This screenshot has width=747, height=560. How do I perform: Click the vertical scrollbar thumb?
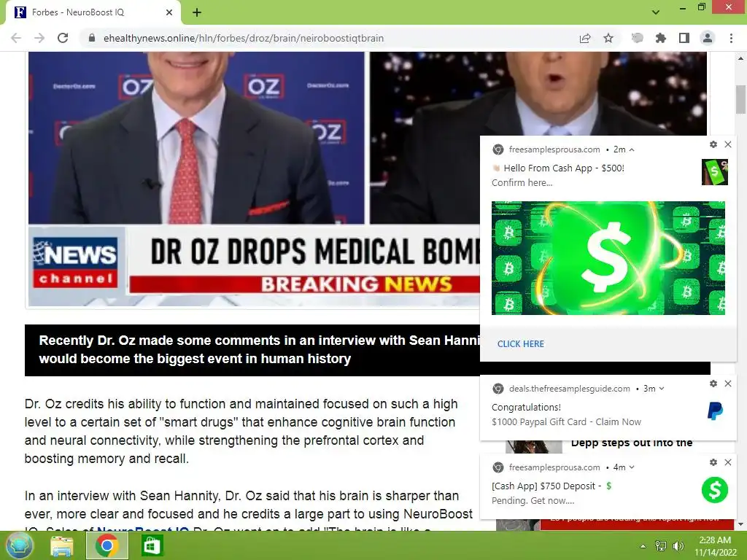click(740, 99)
